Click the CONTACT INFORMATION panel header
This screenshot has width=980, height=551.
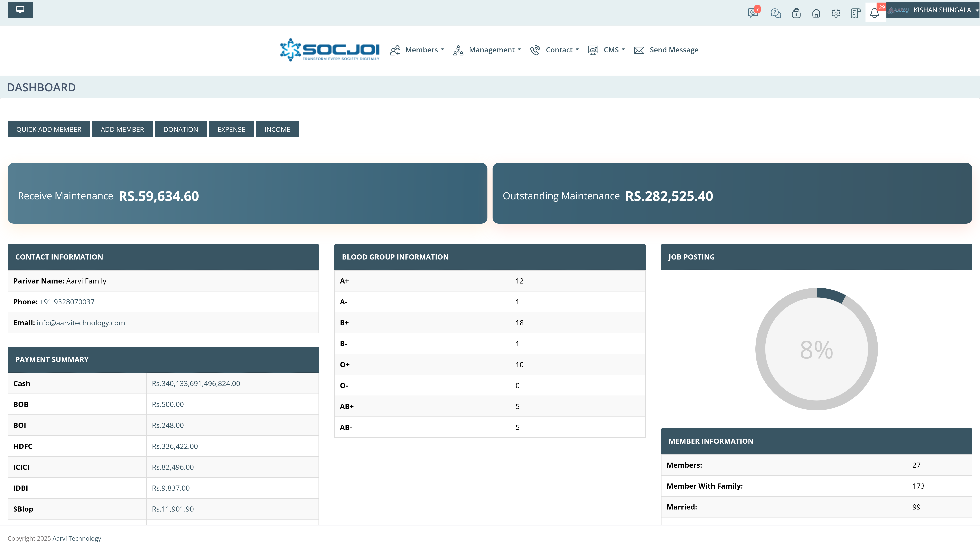pyautogui.click(x=163, y=257)
